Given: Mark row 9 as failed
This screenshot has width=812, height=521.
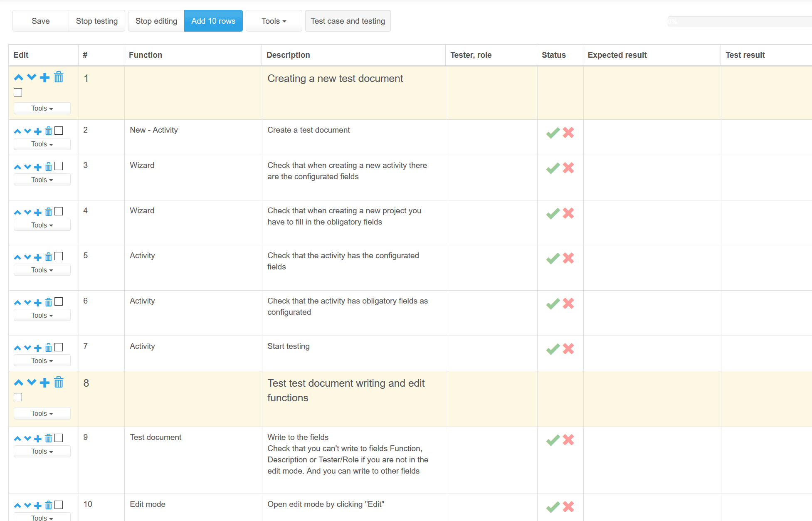Looking at the screenshot, I should tap(568, 440).
